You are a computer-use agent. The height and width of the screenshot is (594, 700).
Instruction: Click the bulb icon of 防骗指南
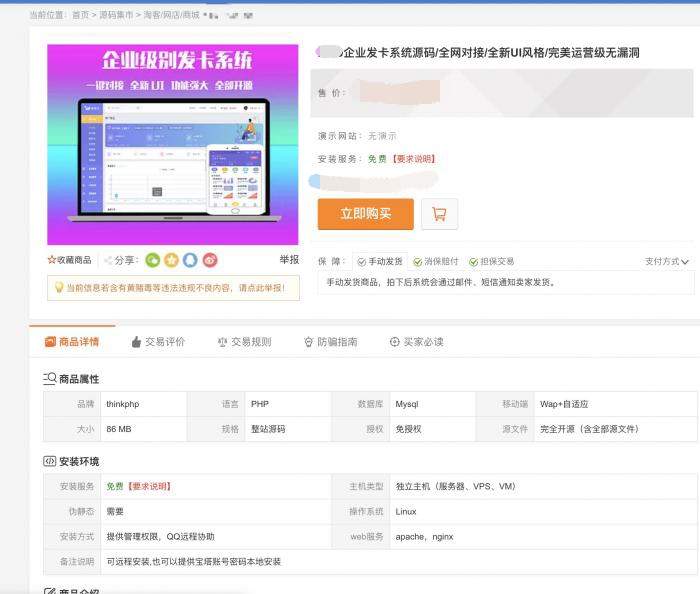pos(308,342)
